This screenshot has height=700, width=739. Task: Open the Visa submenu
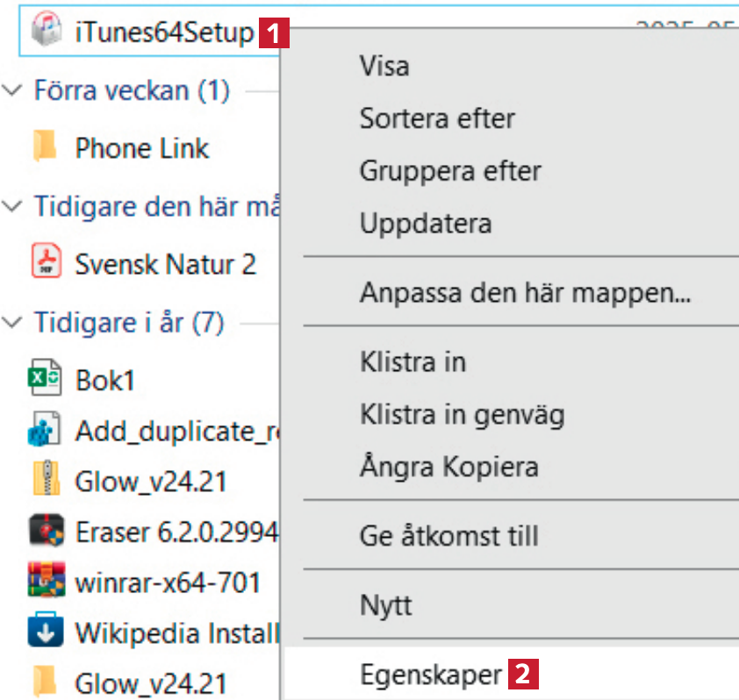point(384,66)
